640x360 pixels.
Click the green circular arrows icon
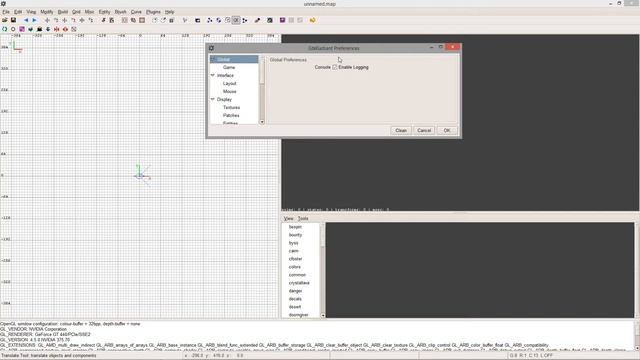coord(4,29)
